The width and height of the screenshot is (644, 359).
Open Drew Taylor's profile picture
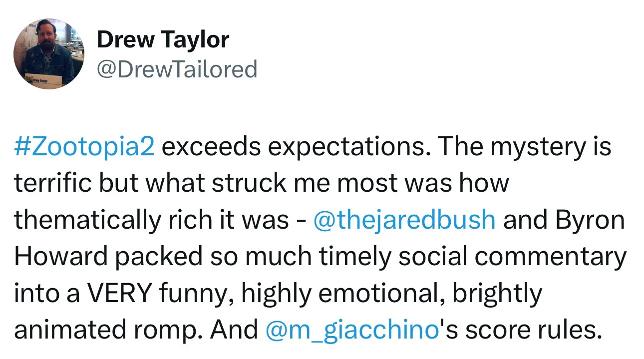(49, 54)
